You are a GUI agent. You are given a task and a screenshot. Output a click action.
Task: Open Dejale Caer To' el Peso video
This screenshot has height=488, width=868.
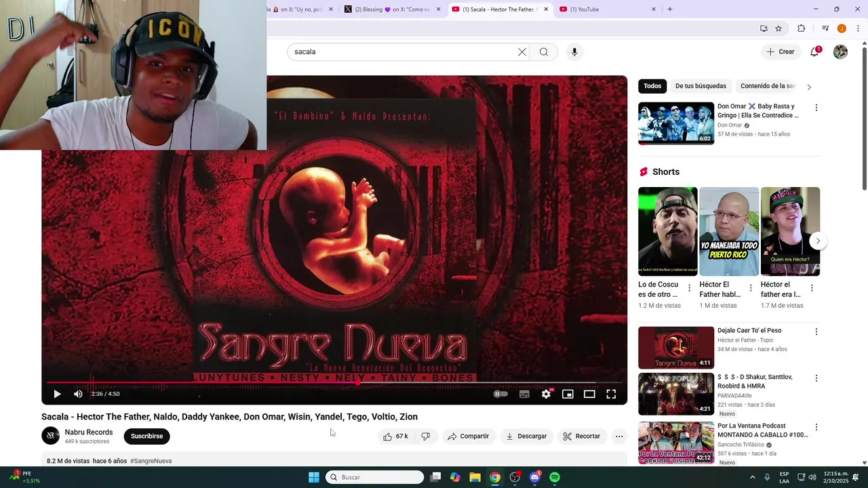(676, 348)
